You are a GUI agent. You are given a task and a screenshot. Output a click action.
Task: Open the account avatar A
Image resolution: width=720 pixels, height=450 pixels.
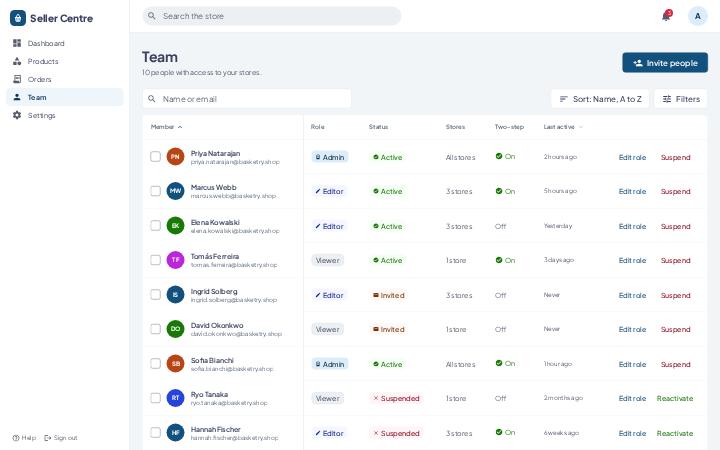coord(698,16)
